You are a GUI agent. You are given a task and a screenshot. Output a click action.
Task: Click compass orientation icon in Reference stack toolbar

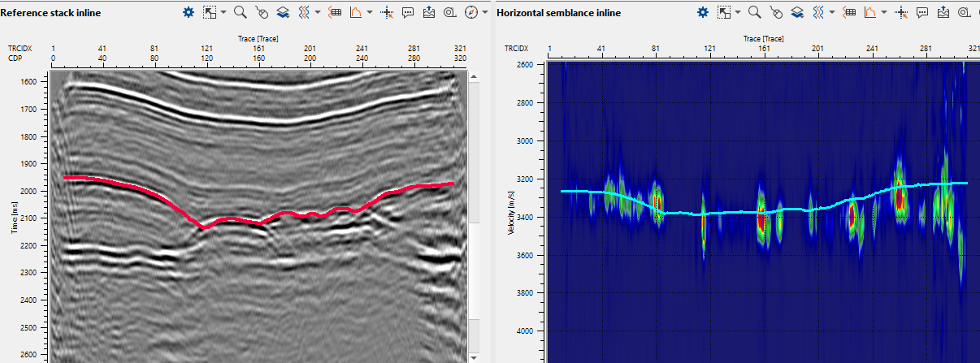(470, 12)
